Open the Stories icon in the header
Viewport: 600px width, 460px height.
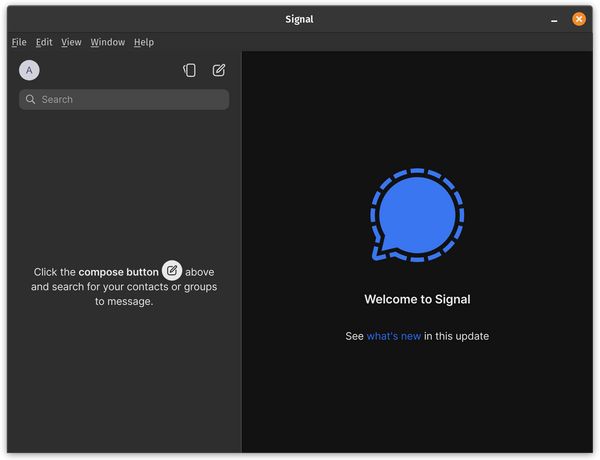[x=189, y=70]
